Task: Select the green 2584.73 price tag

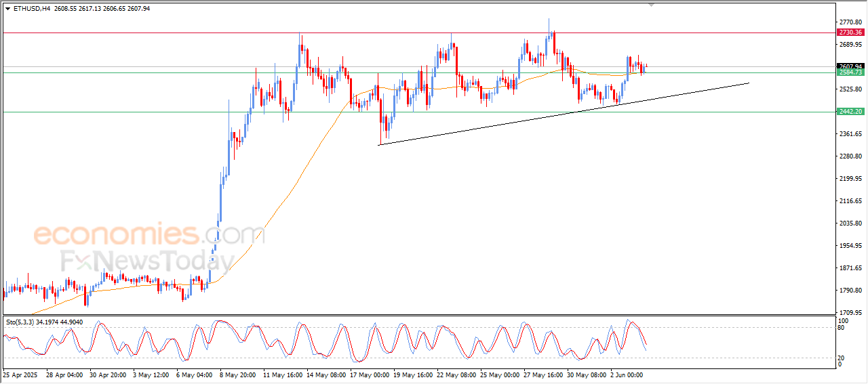Action: click(850, 72)
